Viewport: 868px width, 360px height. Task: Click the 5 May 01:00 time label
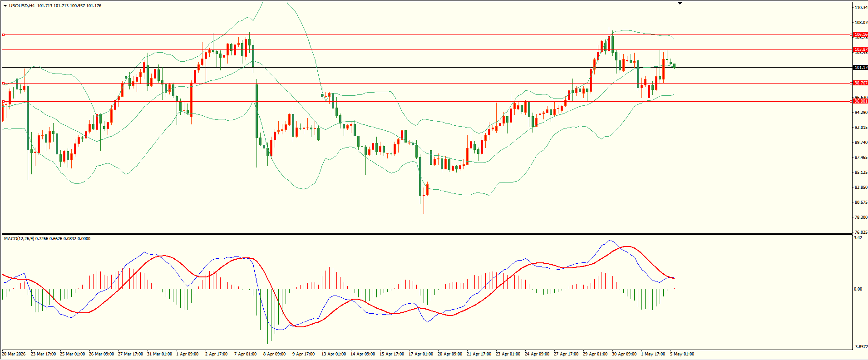coord(682,354)
